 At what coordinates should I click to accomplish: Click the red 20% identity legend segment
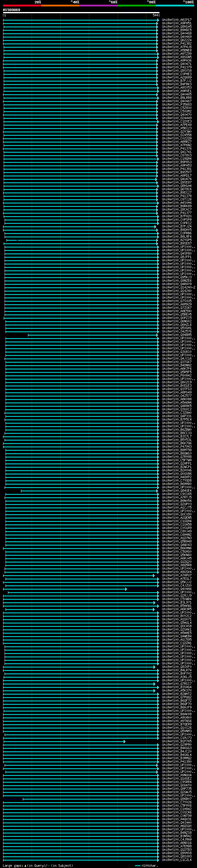[22, 6]
